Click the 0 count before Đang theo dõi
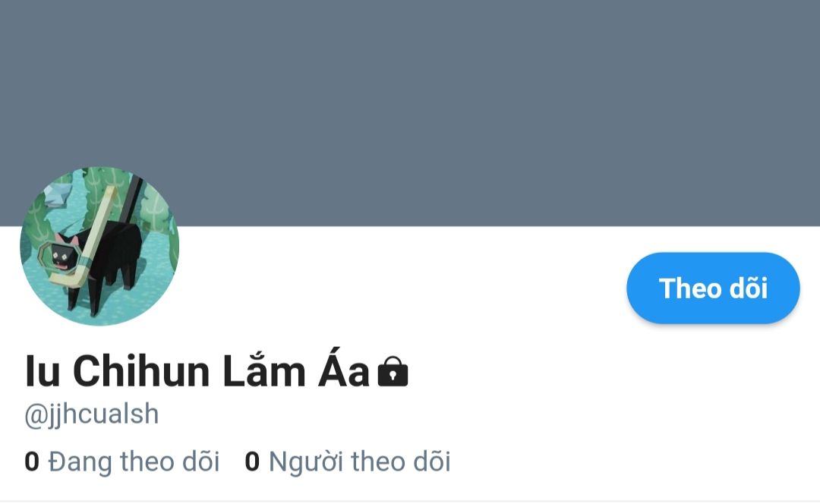The width and height of the screenshot is (820, 504). [32, 461]
